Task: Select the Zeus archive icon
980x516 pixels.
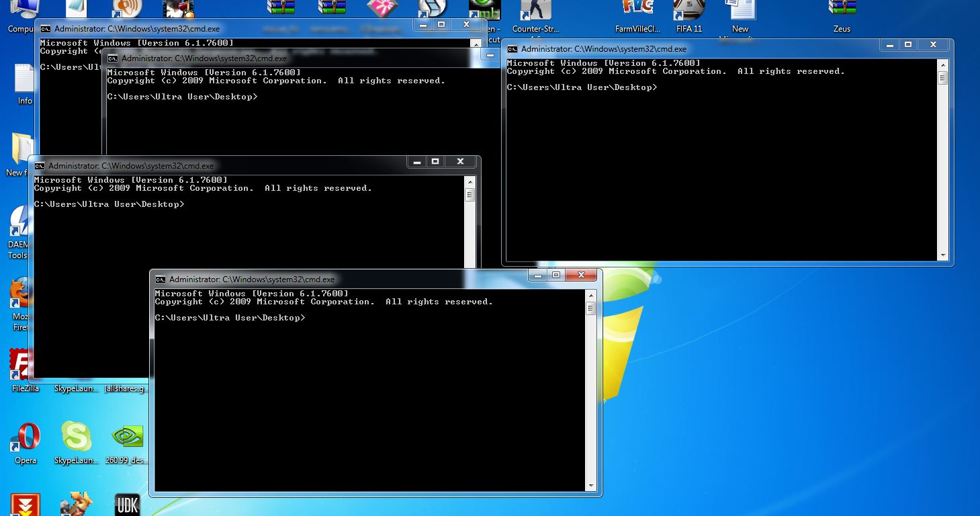Action: coord(842,9)
